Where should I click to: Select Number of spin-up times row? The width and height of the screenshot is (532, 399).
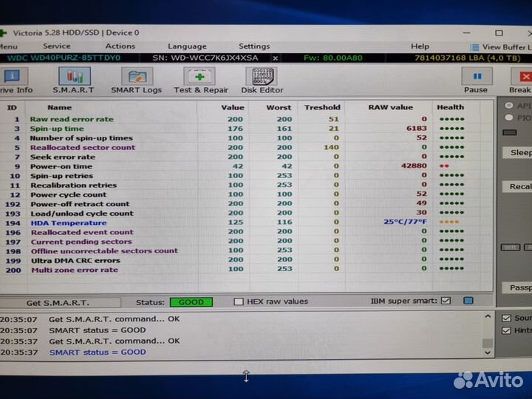[x=246, y=138]
